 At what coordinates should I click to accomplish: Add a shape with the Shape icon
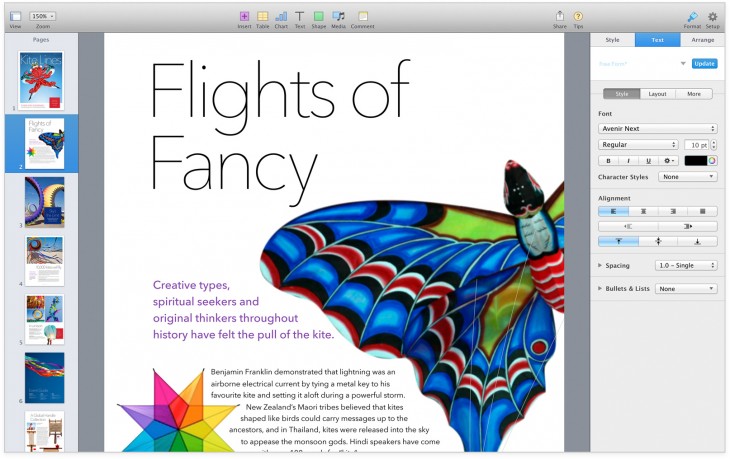click(x=318, y=17)
